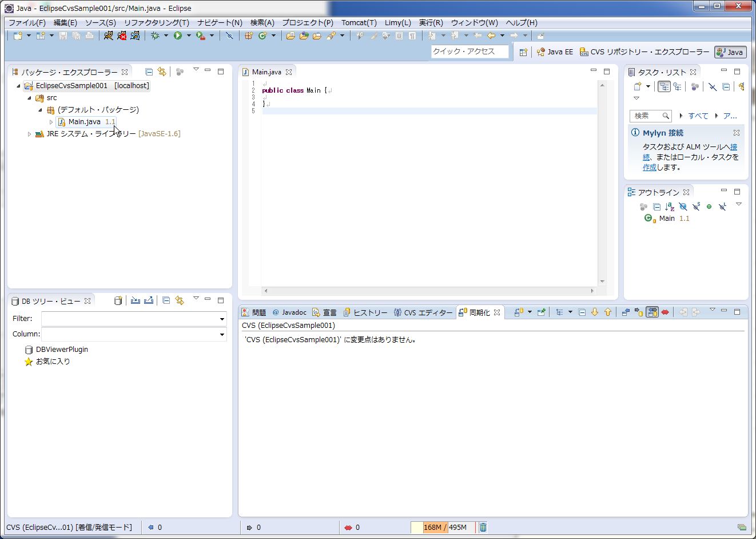Go to next difference with down arrow
The width and height of the screenshot is (756, 539).
[595, 312]
